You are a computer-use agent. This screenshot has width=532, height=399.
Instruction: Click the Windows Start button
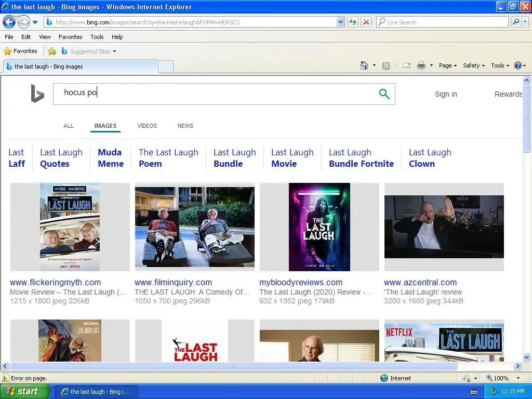point(24,392)
